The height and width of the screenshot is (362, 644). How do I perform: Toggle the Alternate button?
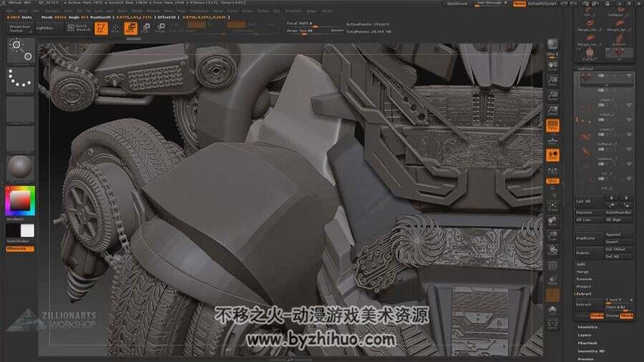pyautogui.click(x=20, y=249)
